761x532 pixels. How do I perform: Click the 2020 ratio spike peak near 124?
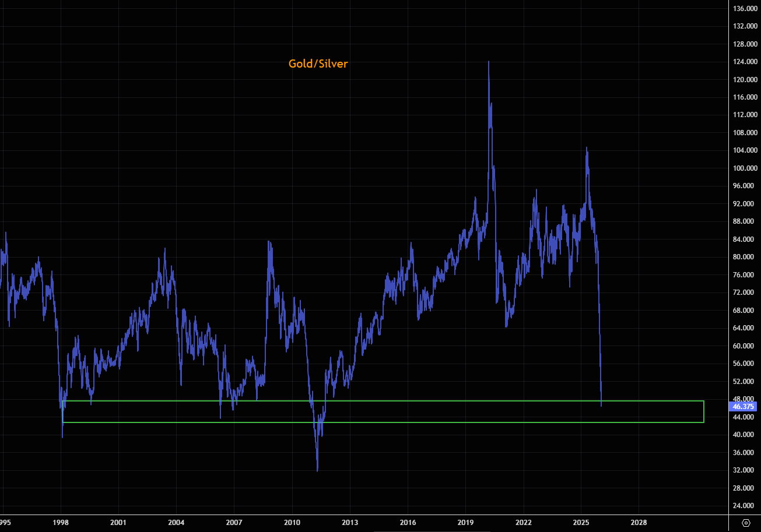click(x=489, y=62)
